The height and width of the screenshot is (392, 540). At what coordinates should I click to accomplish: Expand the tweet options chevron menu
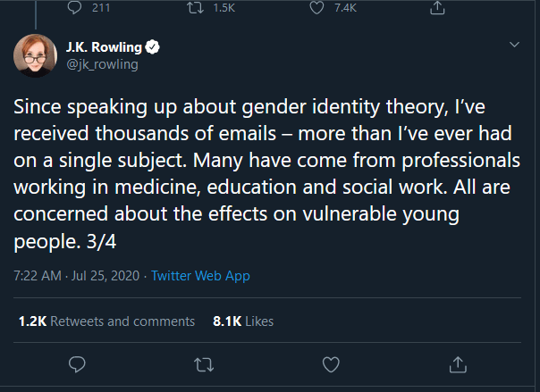[x=514, y=45]
